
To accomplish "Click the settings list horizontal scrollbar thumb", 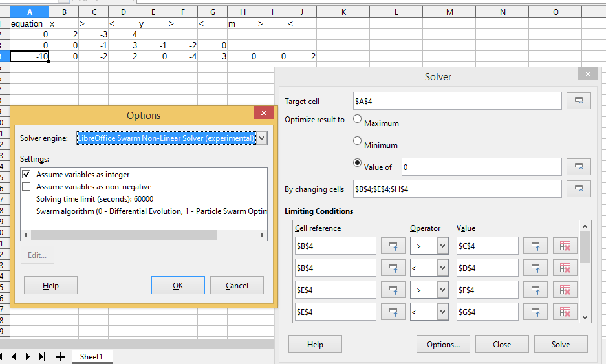I will 124,235.
